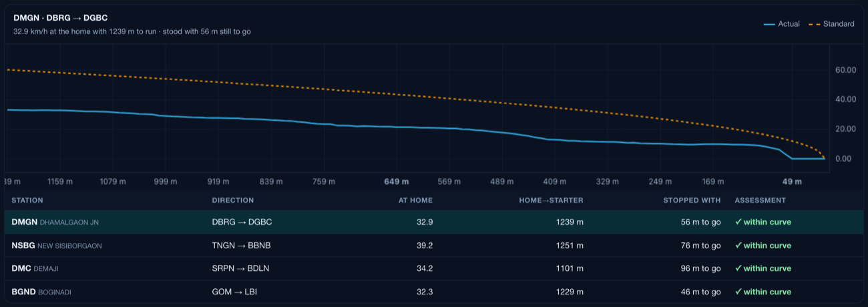Click the 32.9 at-home speed value
Image resolution: width=868 pixels, height=307 pixels.
[x=425, y=222]
